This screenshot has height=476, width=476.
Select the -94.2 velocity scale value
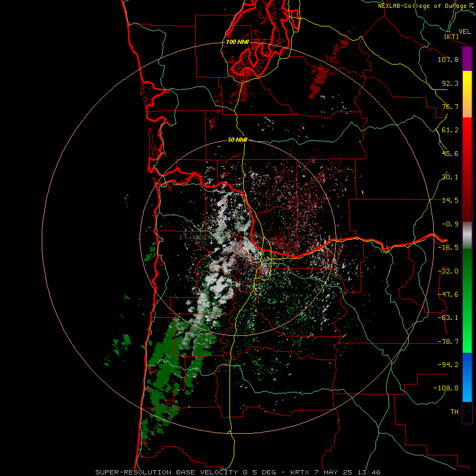tap(448, 365)
